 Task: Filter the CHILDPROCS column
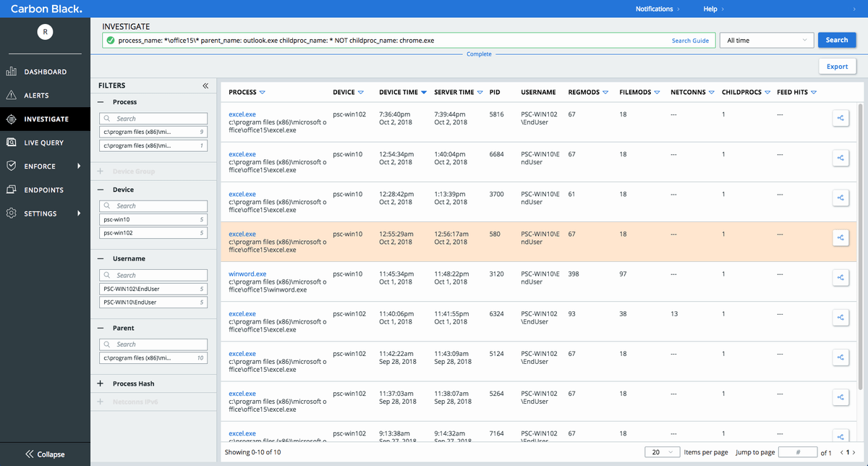click(x=767, y=93)
